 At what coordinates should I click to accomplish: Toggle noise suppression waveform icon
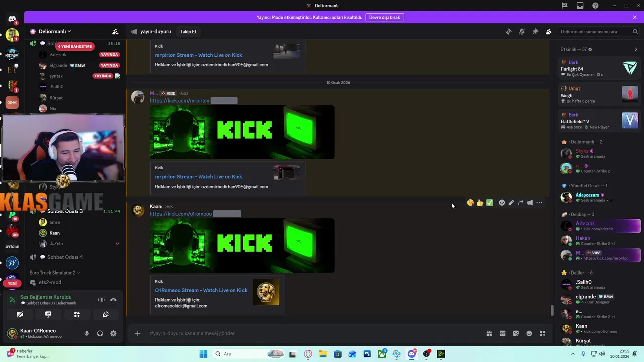[101, 300]
